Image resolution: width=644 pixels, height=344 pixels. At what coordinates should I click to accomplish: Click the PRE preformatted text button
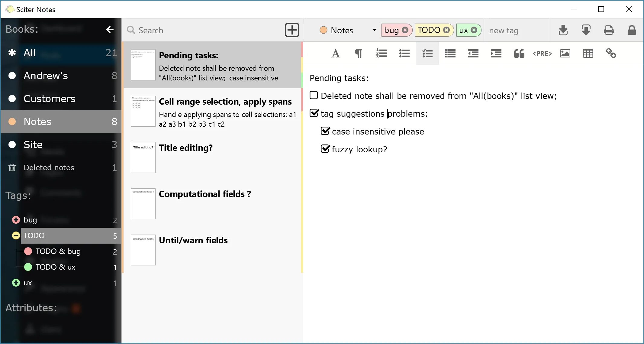point(542,54)
